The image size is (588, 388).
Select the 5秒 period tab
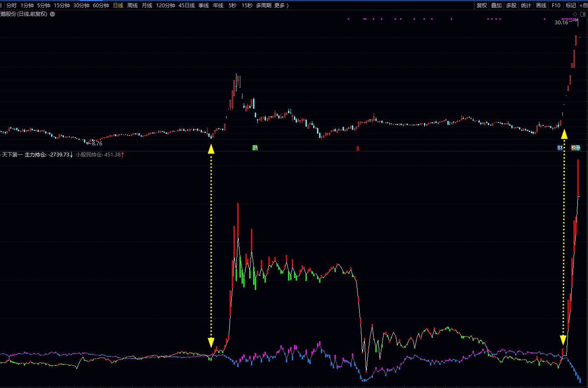232,6
